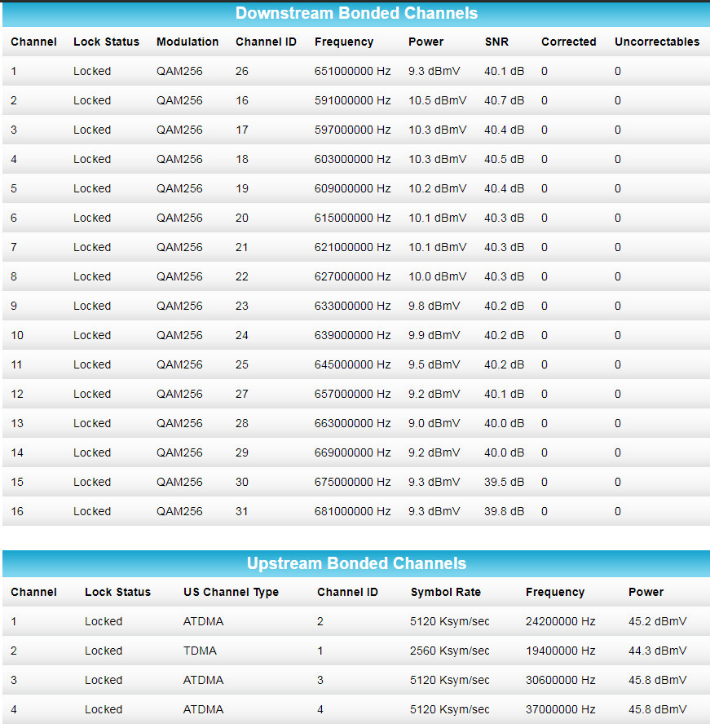Viewport: 710px width, 728px height.
Task: Select the 37000000 Hz upstream frequency
Action: click(560, 709)
